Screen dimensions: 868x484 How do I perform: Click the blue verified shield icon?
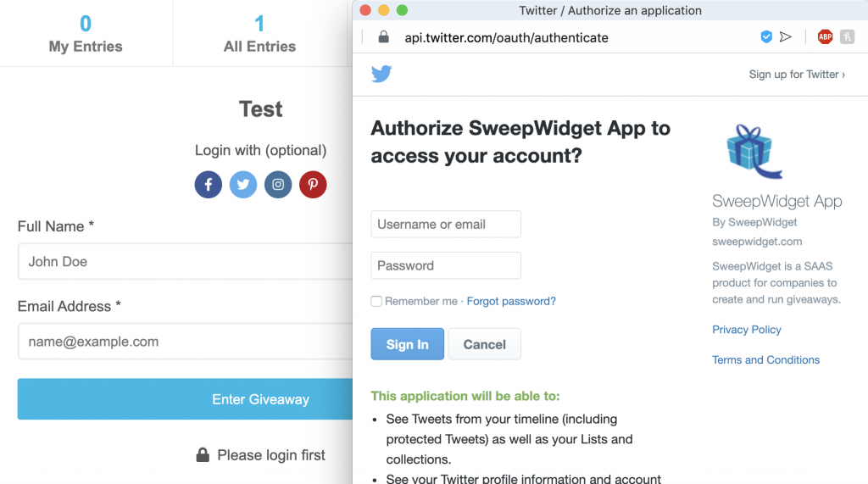[x=766, y=37]
